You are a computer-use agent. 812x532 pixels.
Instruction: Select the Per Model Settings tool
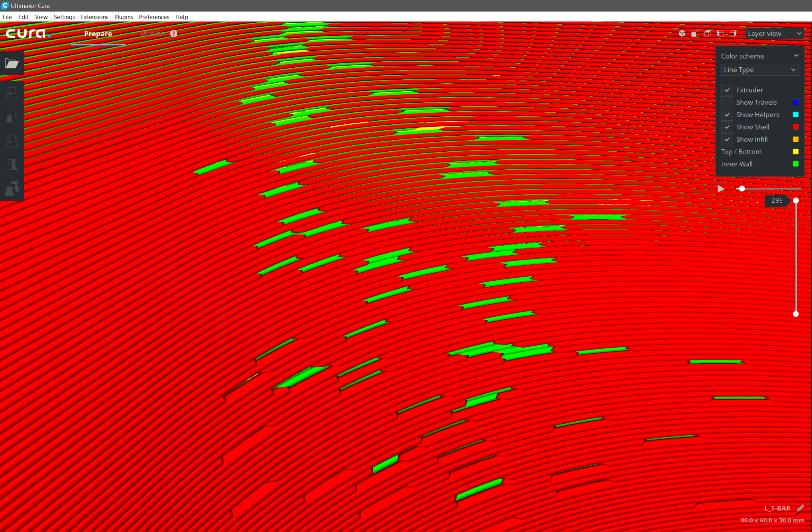12,189
